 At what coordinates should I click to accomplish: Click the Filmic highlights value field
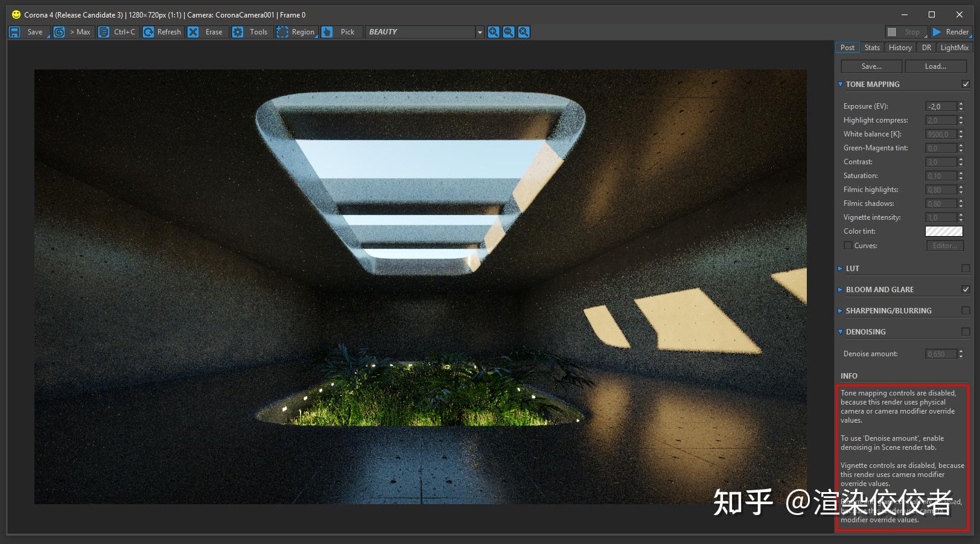941,190
